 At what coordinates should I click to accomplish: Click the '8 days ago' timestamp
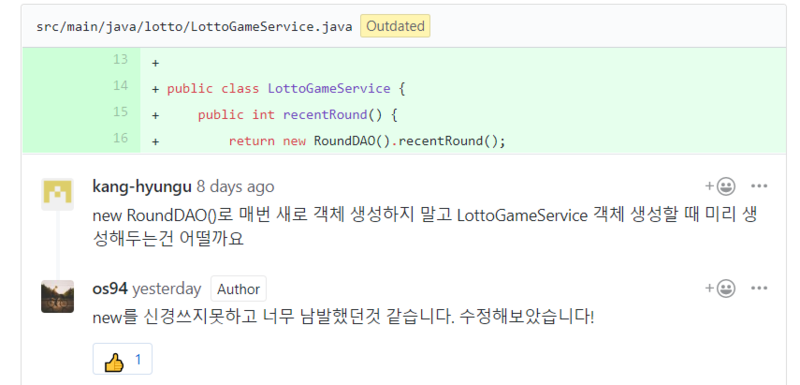[235, 187]
